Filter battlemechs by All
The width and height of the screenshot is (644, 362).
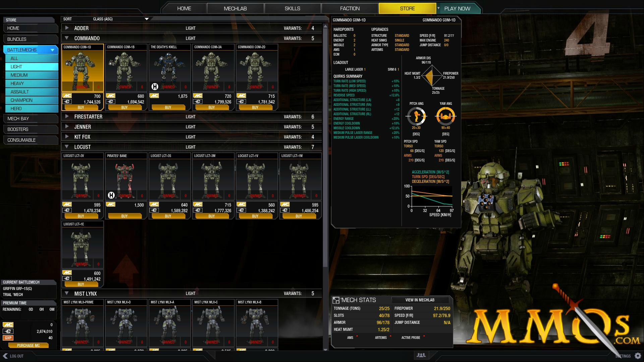click(32, 58)
